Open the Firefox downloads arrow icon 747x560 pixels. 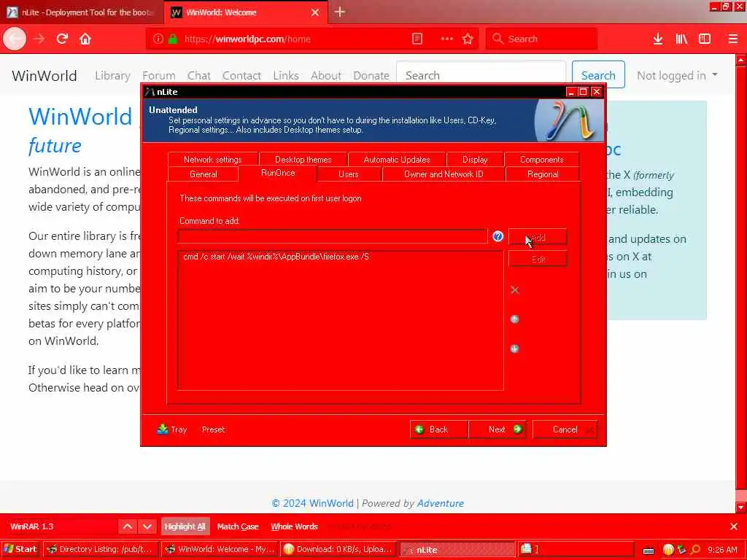pos(658,39)
